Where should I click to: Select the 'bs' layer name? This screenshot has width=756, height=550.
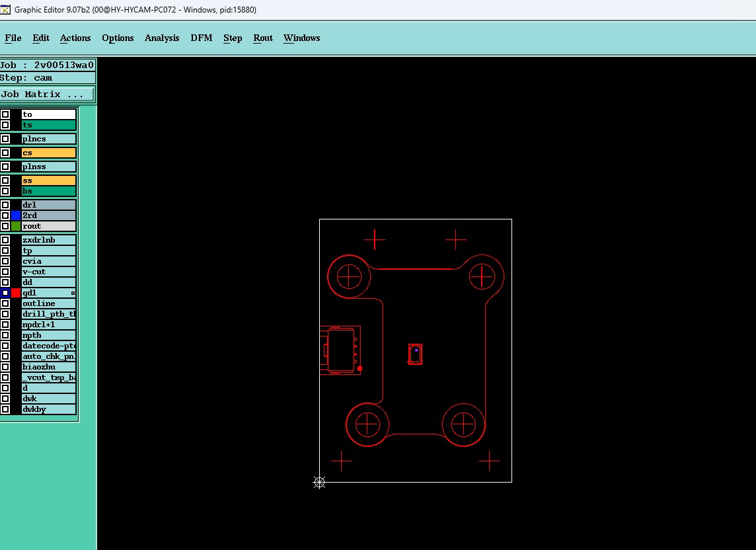tap(49, 191)
